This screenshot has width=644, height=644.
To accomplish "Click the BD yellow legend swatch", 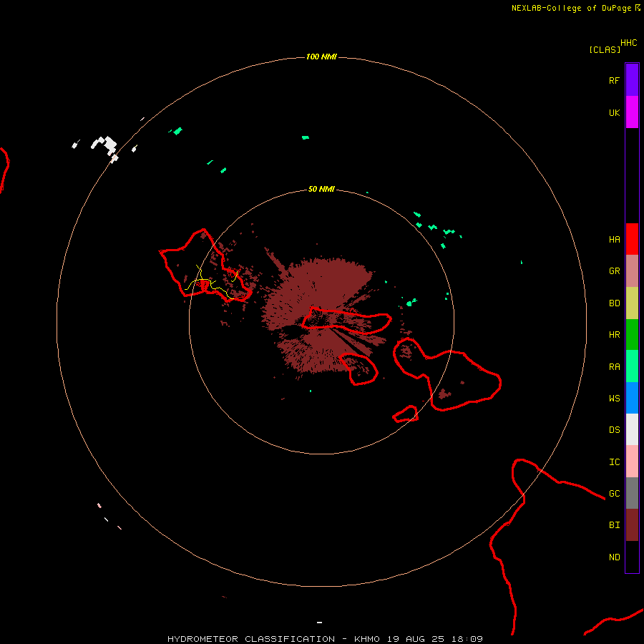I will 632,303.
